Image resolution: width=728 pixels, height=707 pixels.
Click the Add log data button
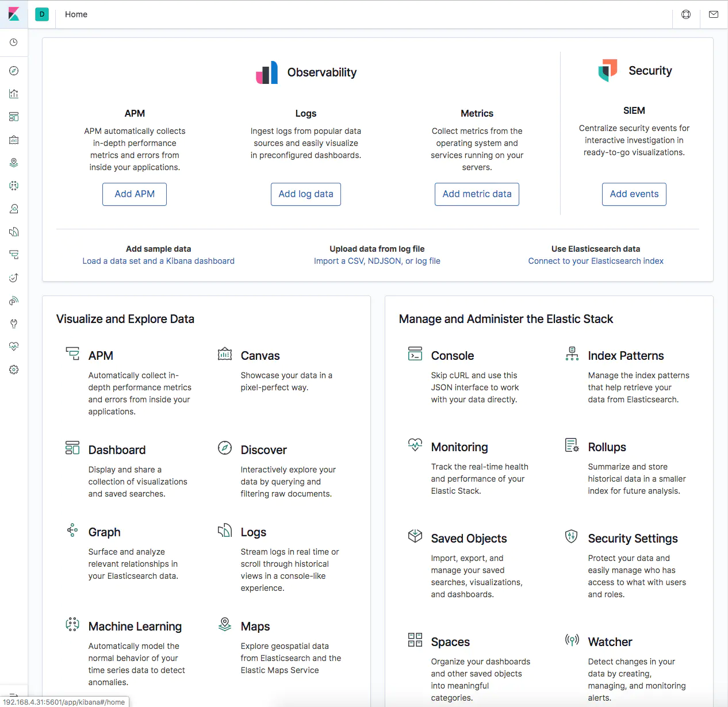coord(306,194)
